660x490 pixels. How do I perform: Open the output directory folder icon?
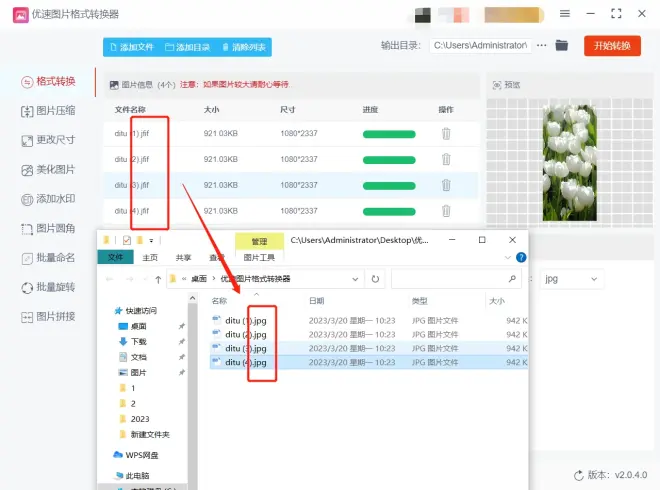pos(562,46)
